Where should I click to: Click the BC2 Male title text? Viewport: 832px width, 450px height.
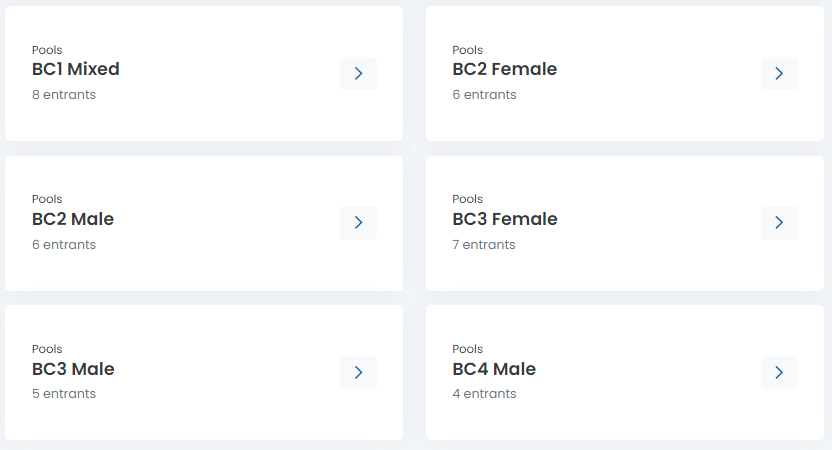pos(73,219)
